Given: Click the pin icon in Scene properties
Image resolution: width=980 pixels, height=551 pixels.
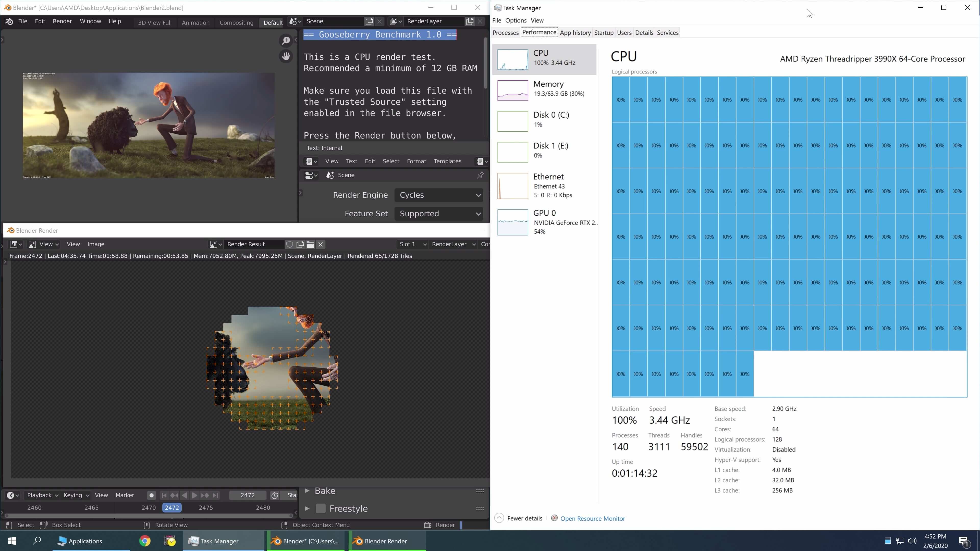Looking at the screenshot, I should click(x=480, y=175).
